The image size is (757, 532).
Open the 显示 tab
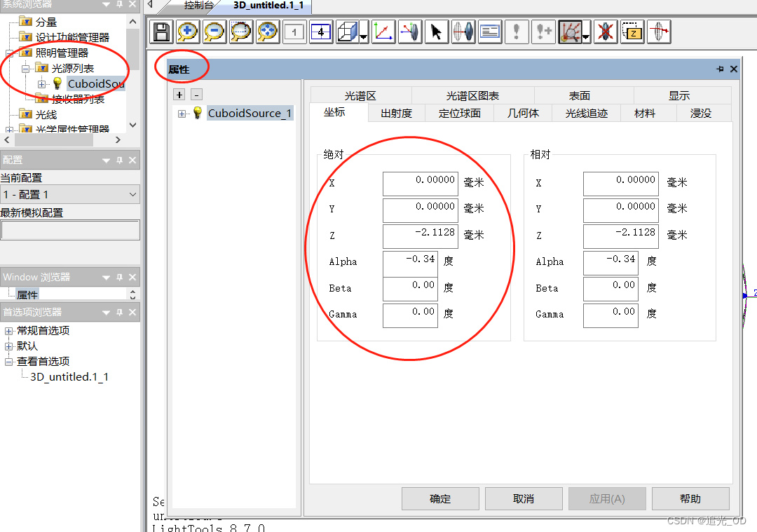678,95
